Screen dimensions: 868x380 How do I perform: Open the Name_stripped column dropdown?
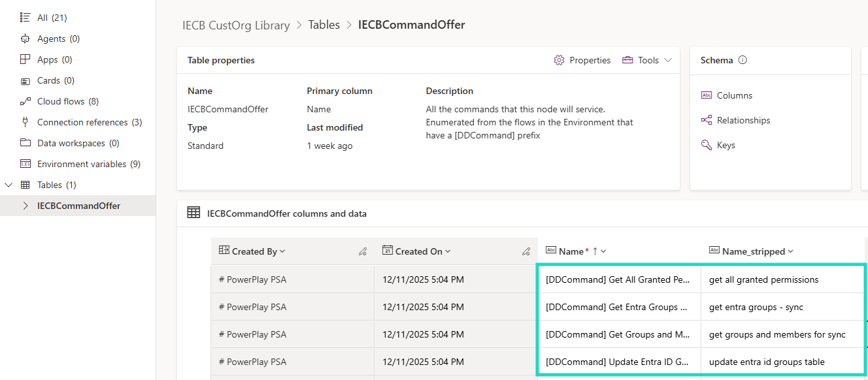click(x=791, y=251)
